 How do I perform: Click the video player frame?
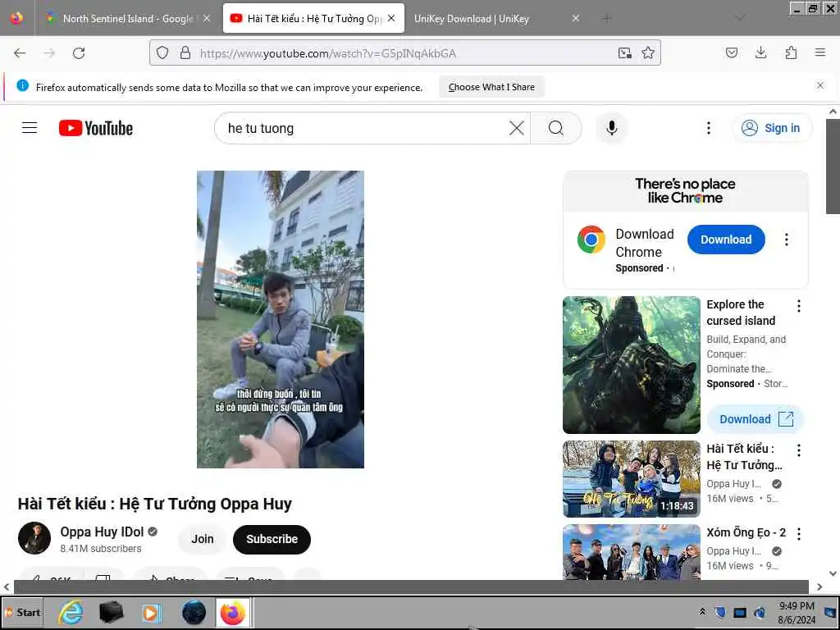tap(281, 319)
